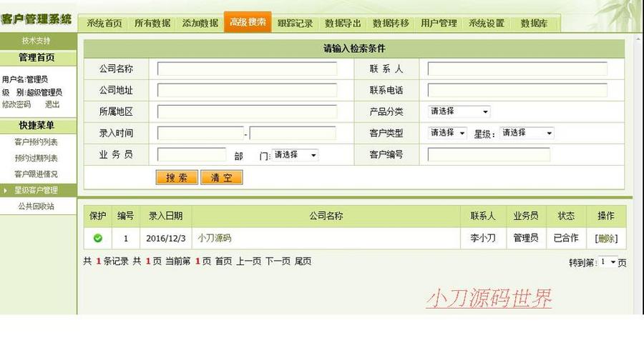Expand the 部门 dropdown

[295, 154]
